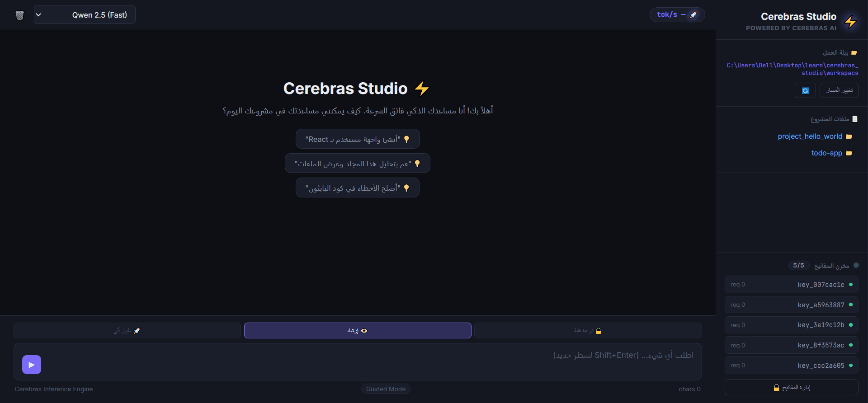The height and width of the screenshot is (403, 868).
Task: Click the ملفات المشروع document icon
Action: pyautogui.click(x=855, y=119)
